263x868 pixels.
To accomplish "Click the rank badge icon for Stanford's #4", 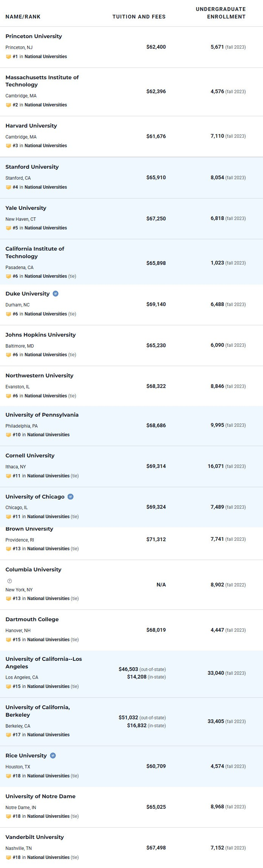I will pyautogui.click(x=8, y=187).
